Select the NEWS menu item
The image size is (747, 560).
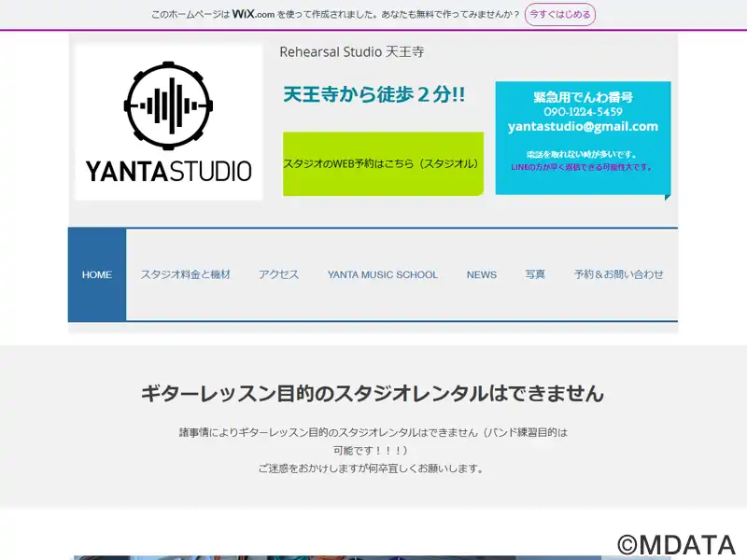[x=482, y=274]
